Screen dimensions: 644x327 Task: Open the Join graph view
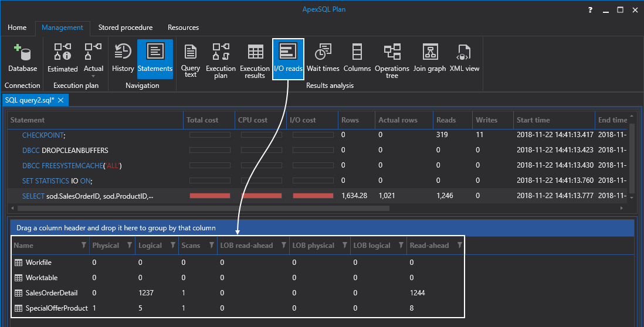click(429, 59)
